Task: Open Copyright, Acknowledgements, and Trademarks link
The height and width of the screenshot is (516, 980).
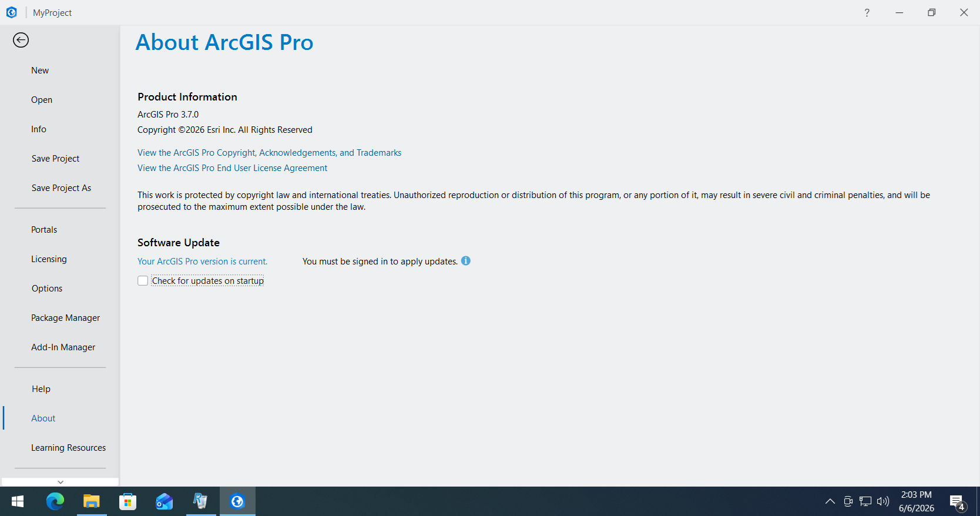Action: [269, 153]
